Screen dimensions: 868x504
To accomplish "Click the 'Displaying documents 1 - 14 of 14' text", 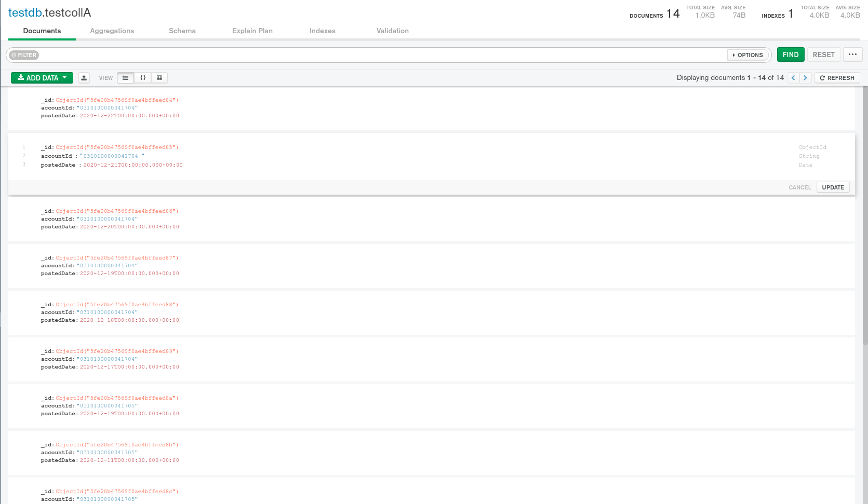I will pos(730,78).
